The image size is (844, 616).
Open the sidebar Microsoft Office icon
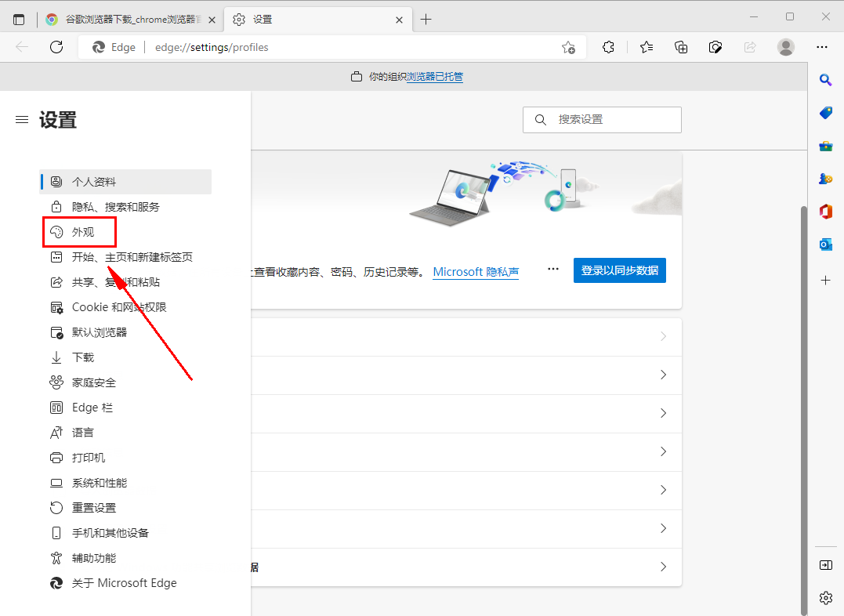[826, 212]
